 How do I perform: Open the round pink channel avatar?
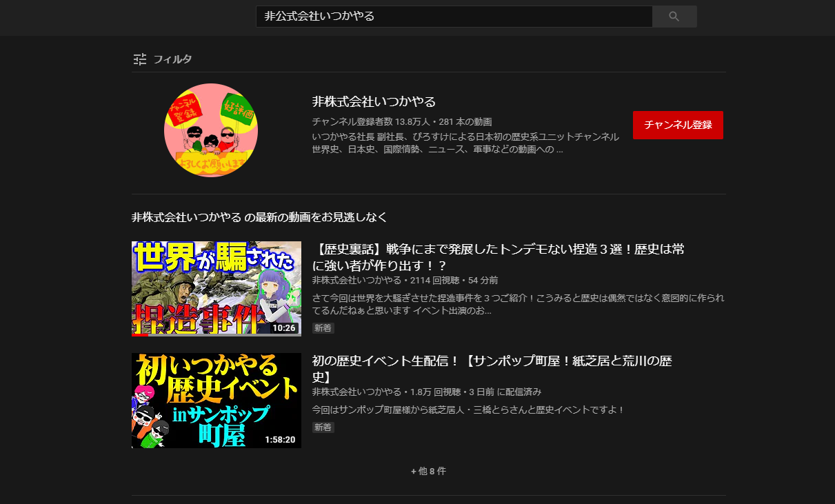(x=211, y=130)
